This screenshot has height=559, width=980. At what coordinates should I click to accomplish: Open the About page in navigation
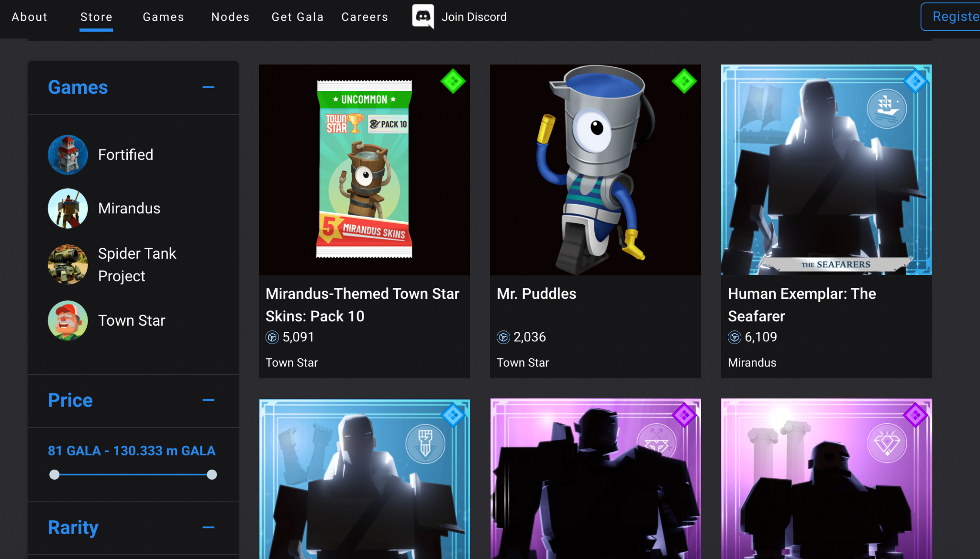tap(29, 17)
